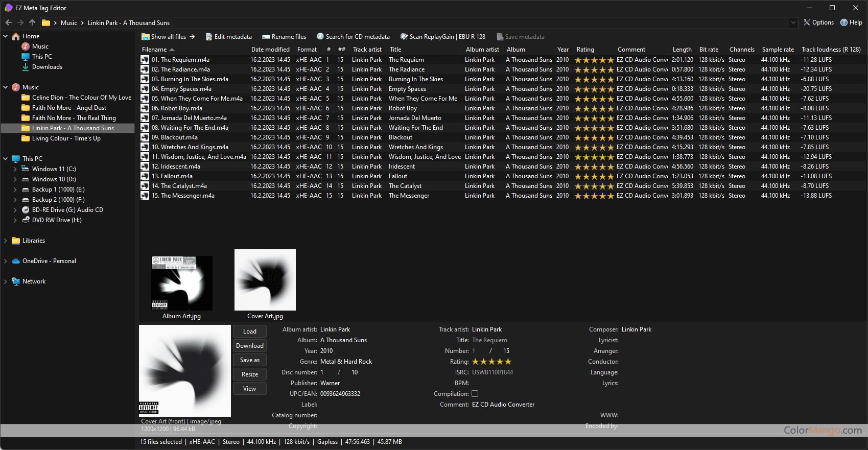Image resolution: width=868 pixels, height=450 pixels.
Task: Sort by Length column header
Action: pos(682,50)
